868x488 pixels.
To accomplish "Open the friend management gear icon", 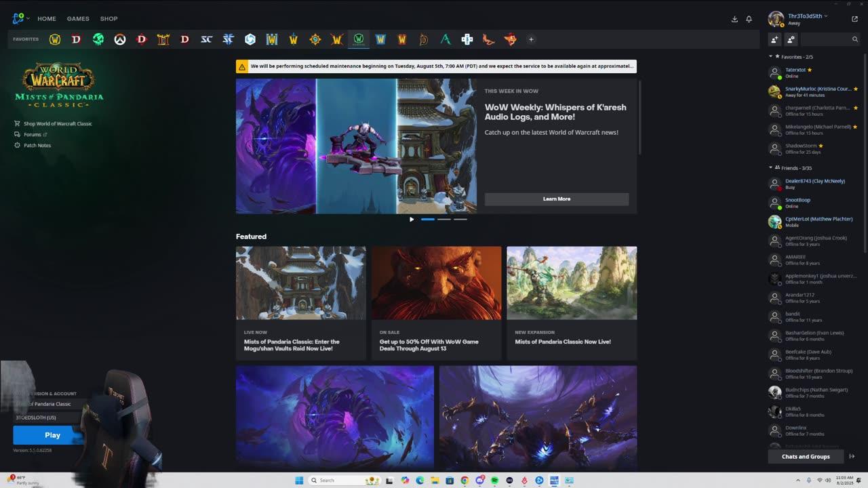I will pyautogui.click(x=791, y=39).
